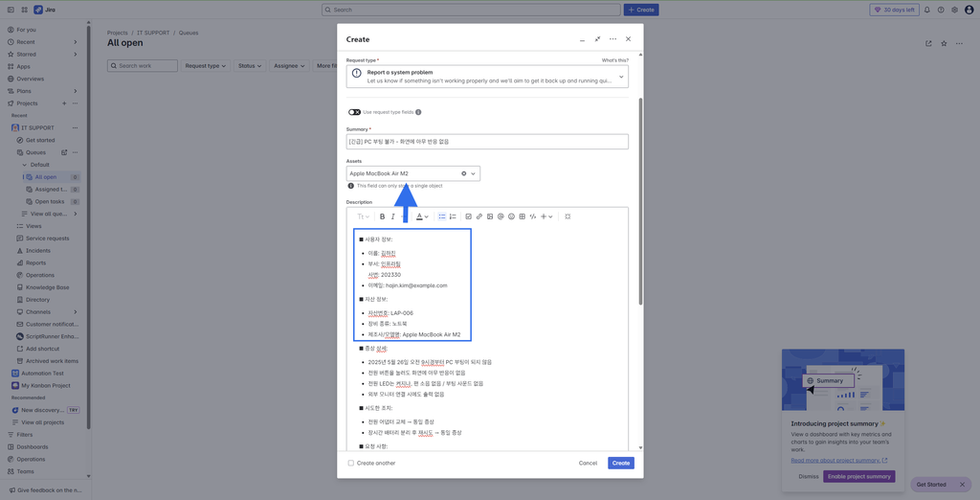Open the Request type filter dropdown on the queue page
This screenshot has width=980, height=500.
[206, 66]
